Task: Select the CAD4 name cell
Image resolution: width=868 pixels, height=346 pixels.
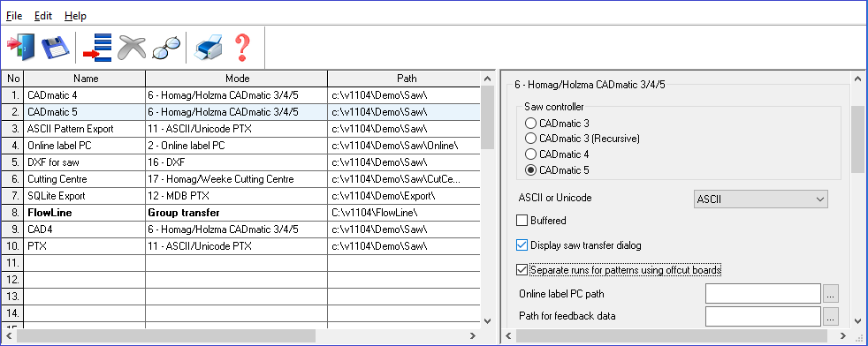Action: pyautogui.click(x=85, y=229)
